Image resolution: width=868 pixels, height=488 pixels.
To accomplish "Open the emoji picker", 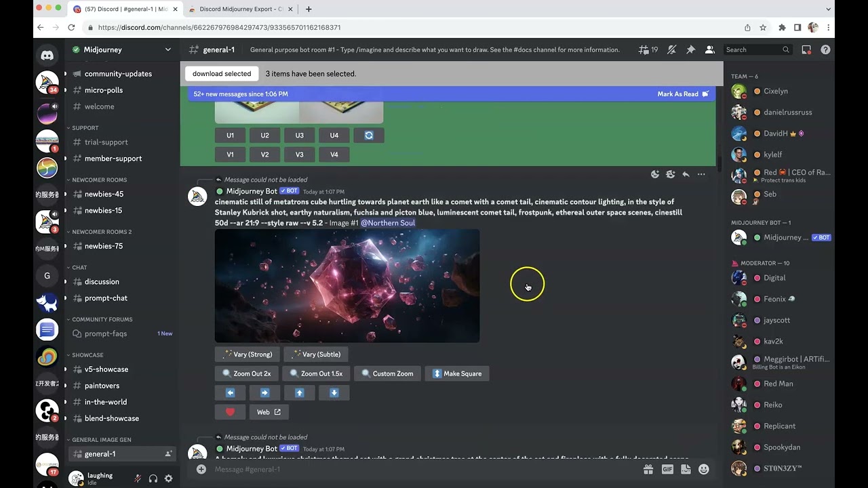I will pos(704,469).
